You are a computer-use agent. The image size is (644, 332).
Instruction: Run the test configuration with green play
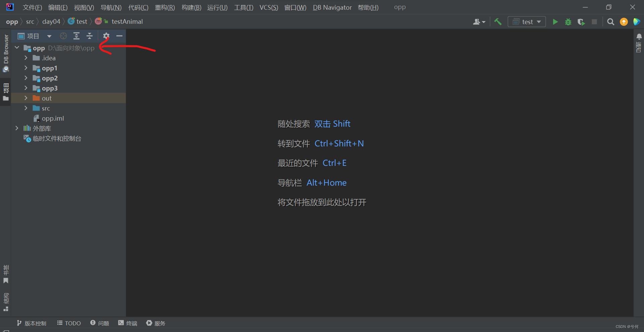[555, 22]
